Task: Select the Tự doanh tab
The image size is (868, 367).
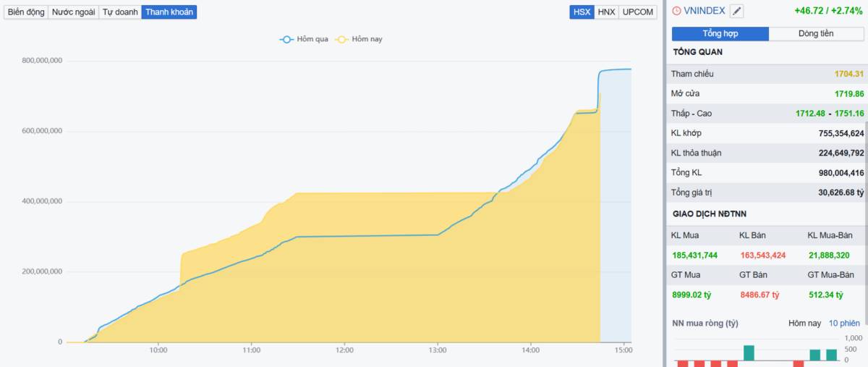Action: coord(119,12)
